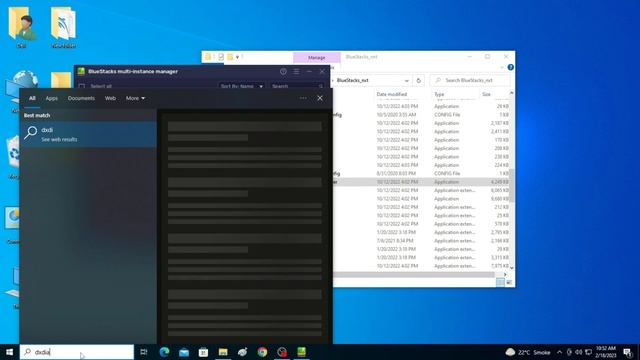Viewport: 640px width, 360px height.
Task: Select the highlighted Application row in Explorer
Action: click(420, 182)
